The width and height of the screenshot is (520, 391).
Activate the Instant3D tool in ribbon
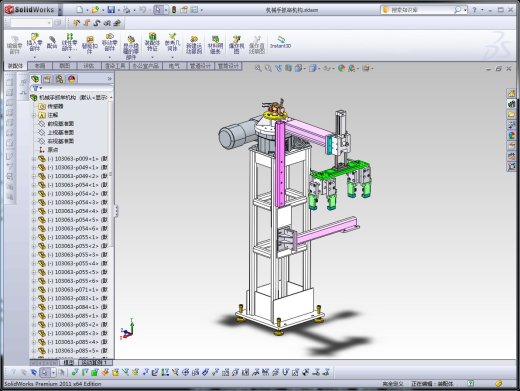pos(280,42)
